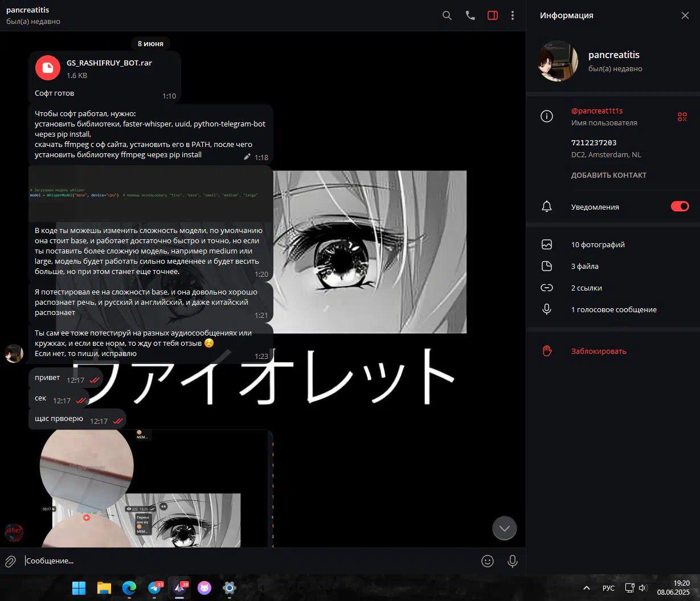Open the three-dot chat menu

click(x=513, y=15)
